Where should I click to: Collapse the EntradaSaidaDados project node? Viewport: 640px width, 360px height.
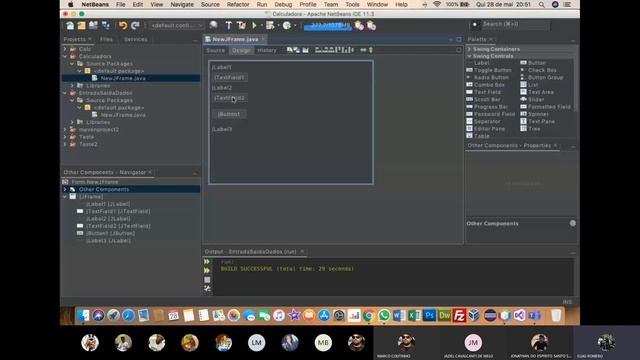point(65,93)
